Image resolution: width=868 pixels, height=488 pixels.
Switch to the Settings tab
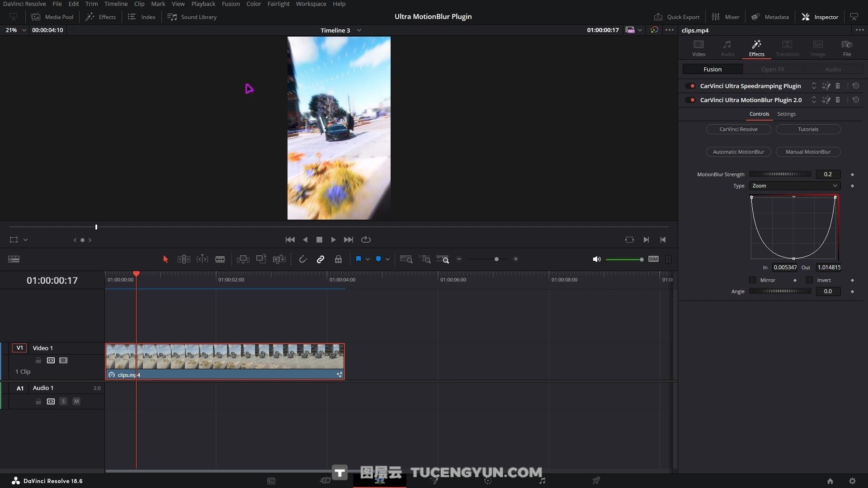click(x=786, y=114)
